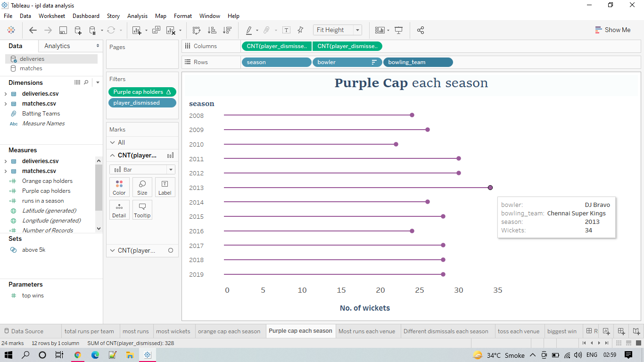Open the Analysis menu
Image resolution: width=644 pixels, height=362 pixels.
[x=137, y=16]
